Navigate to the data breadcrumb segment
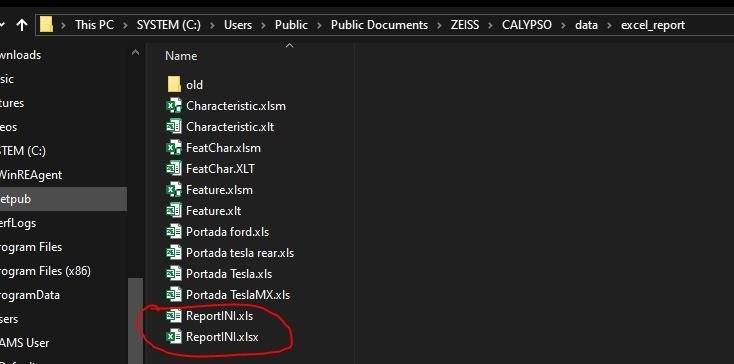 click(x=586, y=25)
